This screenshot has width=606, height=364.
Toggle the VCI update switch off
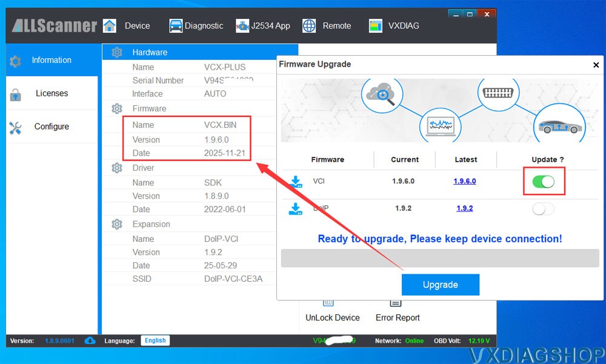click(x=544, y=182)
